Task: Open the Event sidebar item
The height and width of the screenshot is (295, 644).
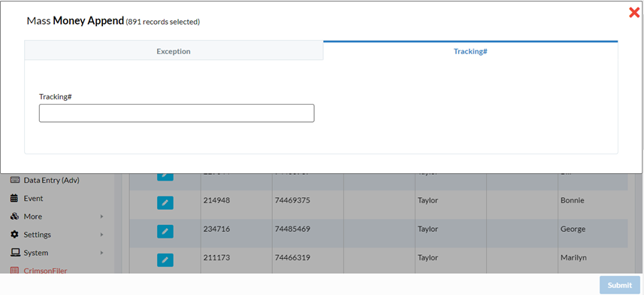Action: (x=33, y=199)
